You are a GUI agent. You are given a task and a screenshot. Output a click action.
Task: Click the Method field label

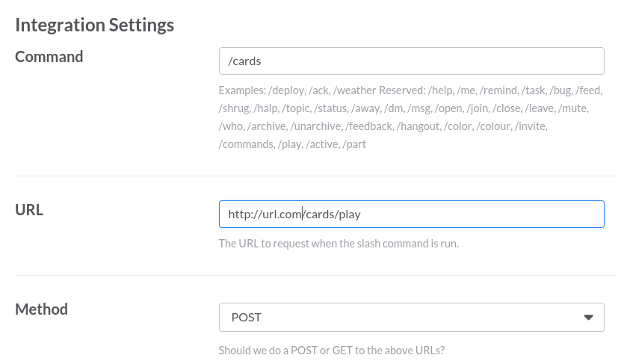(42, 309)
